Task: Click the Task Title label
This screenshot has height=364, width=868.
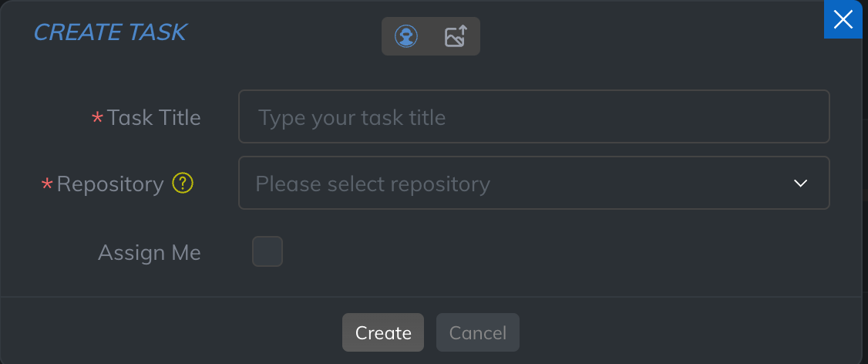Action: click(x=154, y=118)
